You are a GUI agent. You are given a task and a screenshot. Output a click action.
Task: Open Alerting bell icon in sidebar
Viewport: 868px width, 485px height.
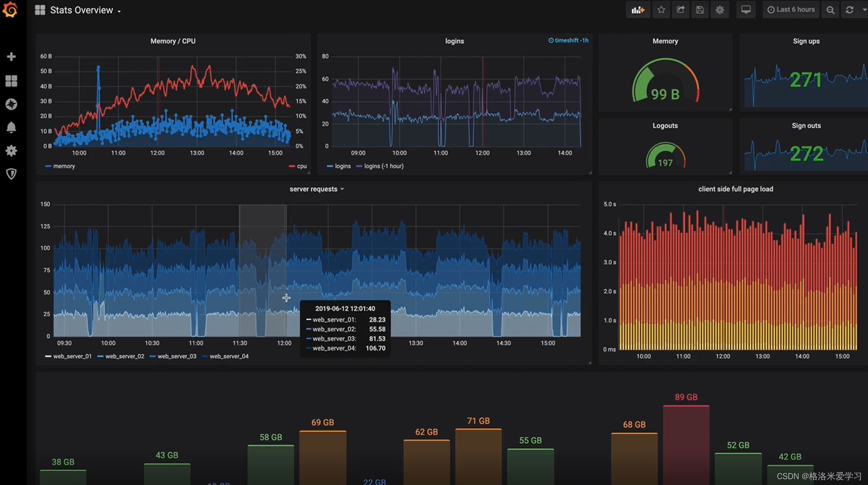click(x=11, y=127)
